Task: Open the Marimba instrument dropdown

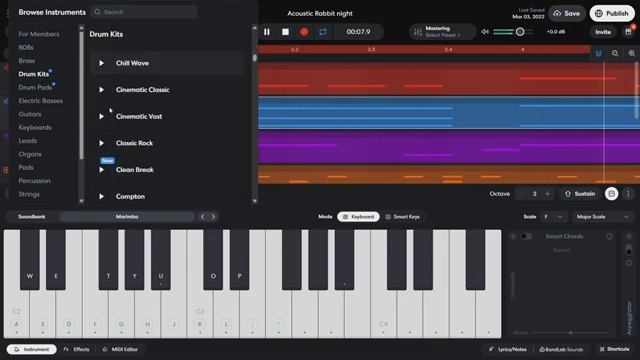Action: 127,217
